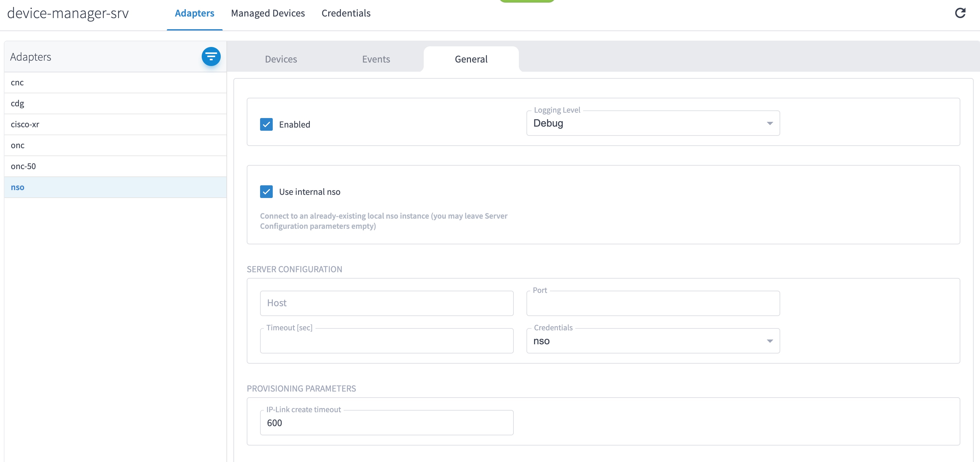The width and height of the screenshot is (980, 462).
Task: Select the Devices sub-tab
Action: 281,59
